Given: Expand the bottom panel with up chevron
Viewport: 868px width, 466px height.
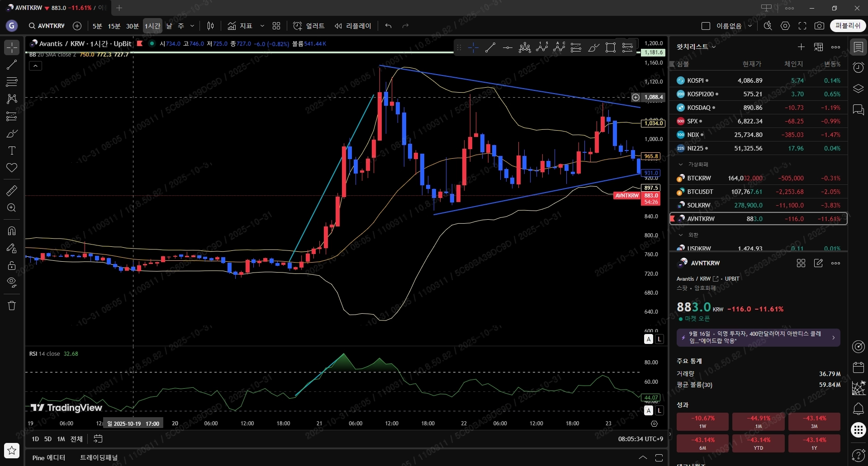Looking at the screenshot, I should tap(643, 457).
